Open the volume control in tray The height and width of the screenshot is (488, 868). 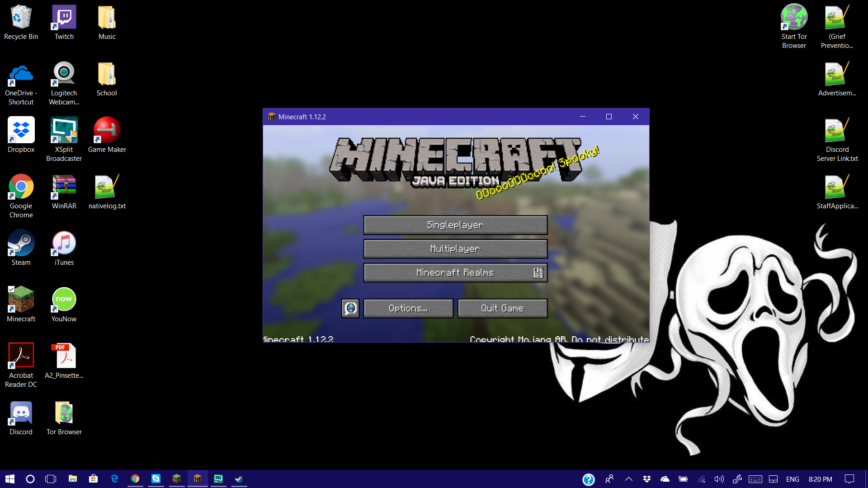[719, 479]
